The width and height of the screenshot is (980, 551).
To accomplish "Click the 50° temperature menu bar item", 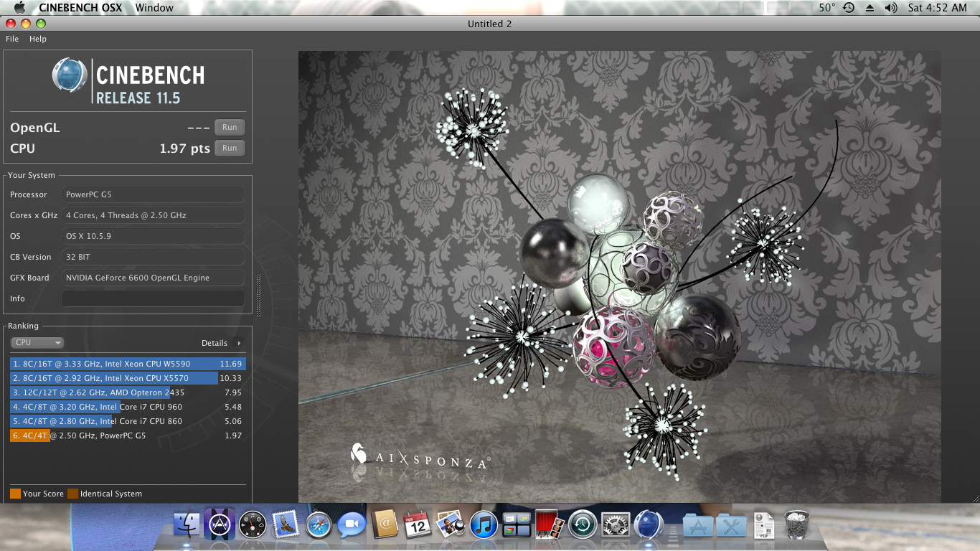I will tap(827, 8).
